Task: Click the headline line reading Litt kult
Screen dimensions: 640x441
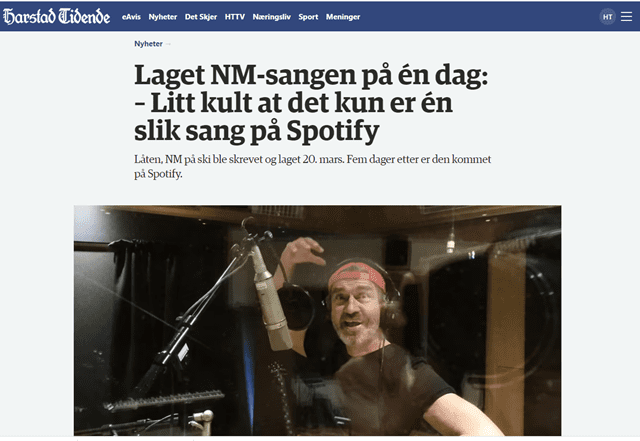Action: pos(293,103)
